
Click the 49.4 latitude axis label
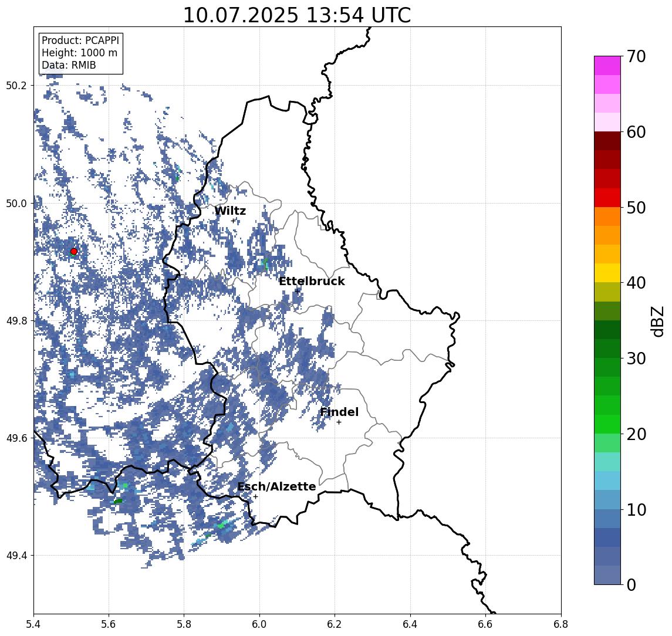pos(16,556)
